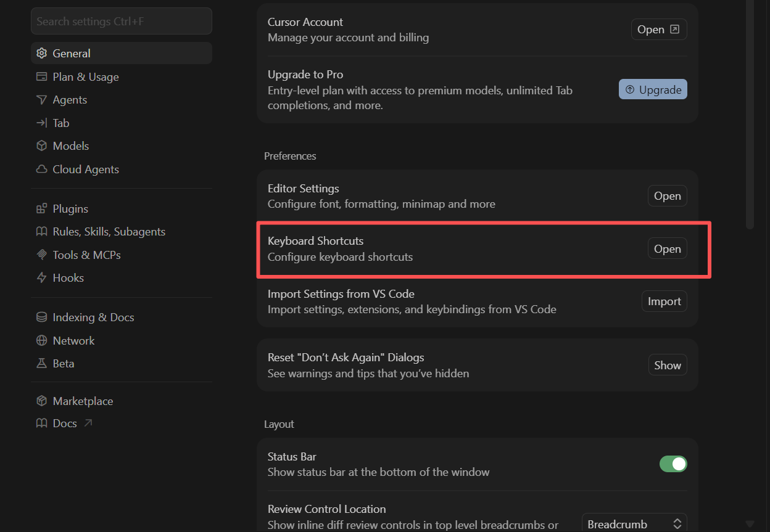
Task: Click the Marketplace box icon
Action: (x=41, y=401)
